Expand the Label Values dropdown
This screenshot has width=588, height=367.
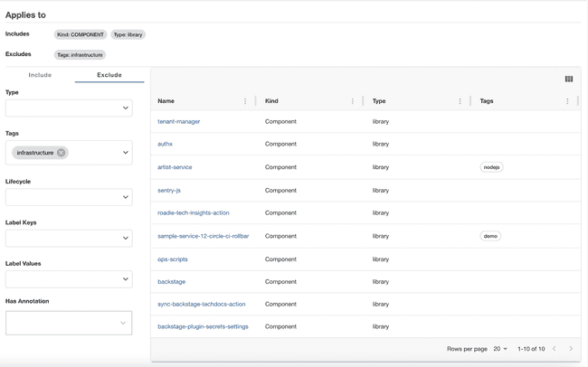(x=125, y=279)
